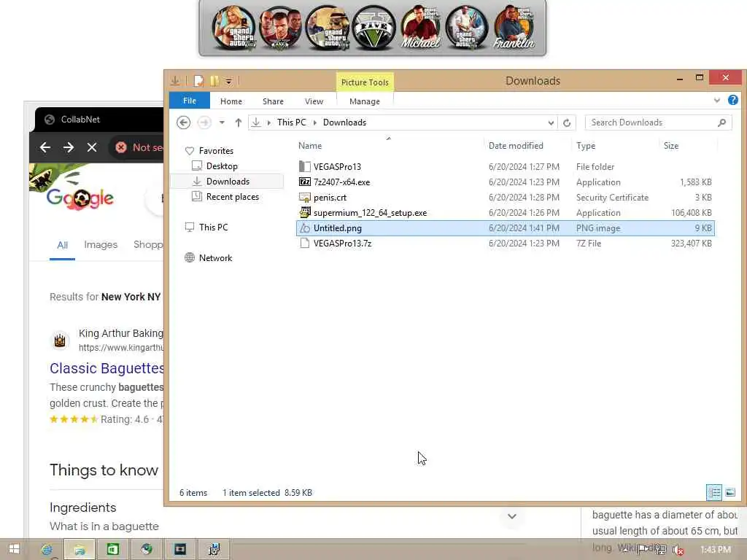Launch the Franklin GTA dock icon
Viewport: 747px width, 560px height.
514,28
